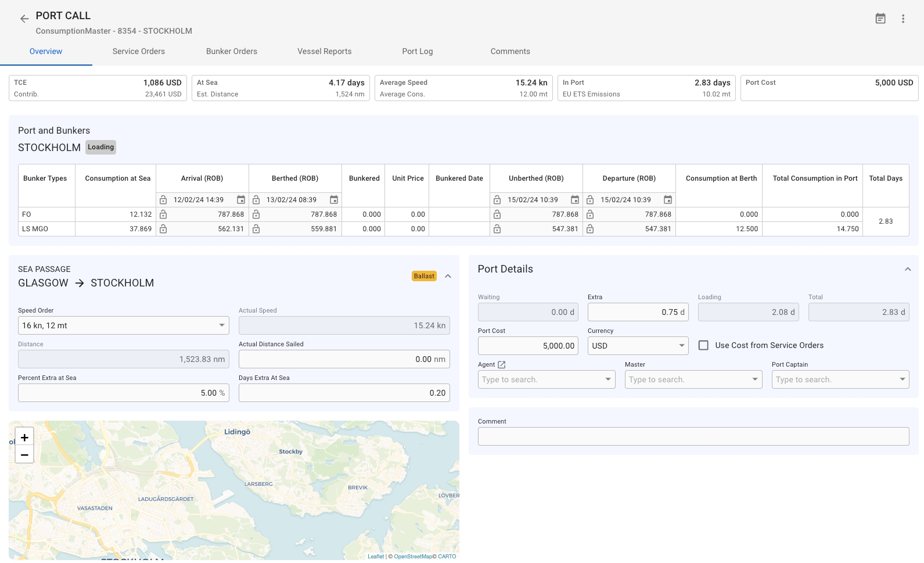
Task: Open the Speed Order dropdown
Action: tap(123, 325)
